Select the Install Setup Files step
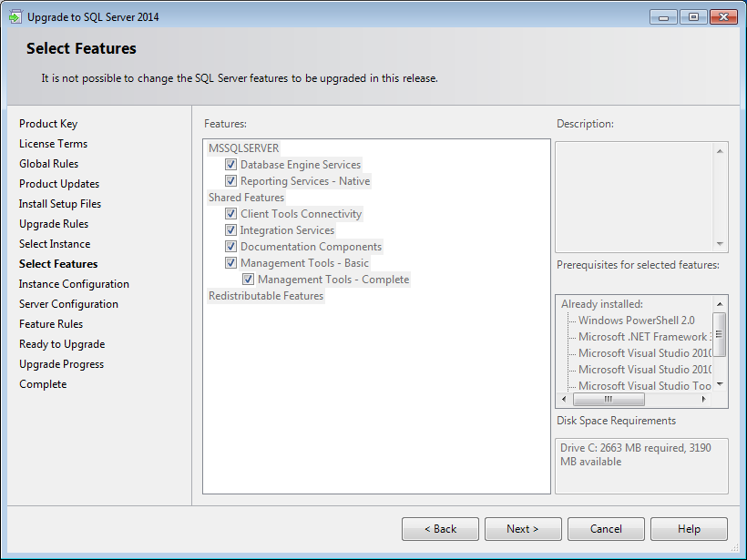Screen dimensions: 747x560 60,204
